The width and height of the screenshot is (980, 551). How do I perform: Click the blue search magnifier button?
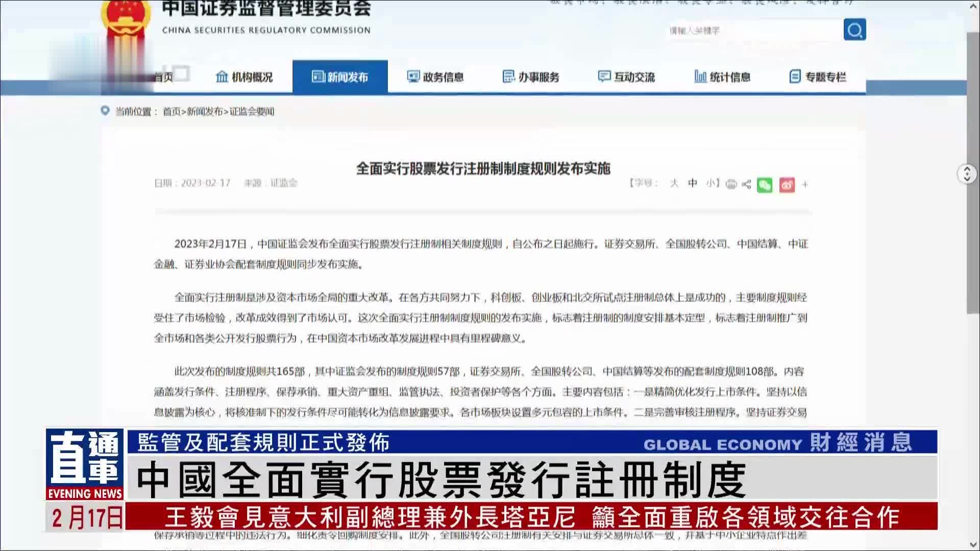coord(854,30)
